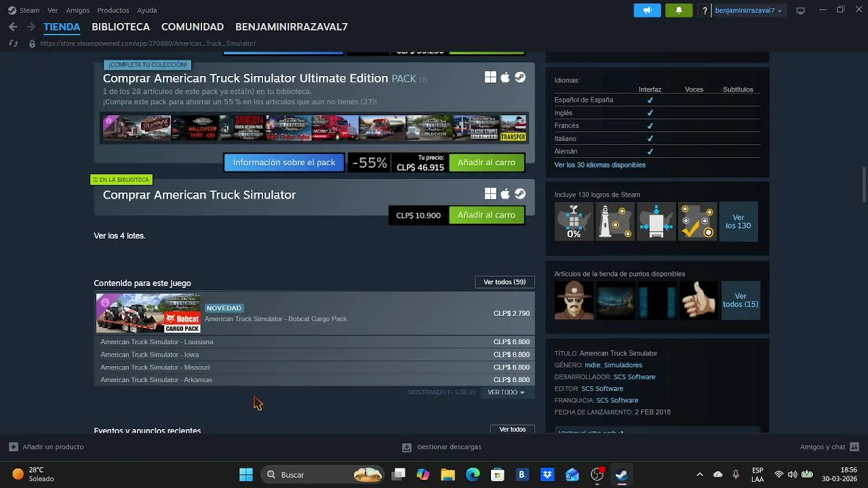This screenshot has width=868, height=488.
Task: Open the Amigos y chat icon
Action: pos(854,447)
